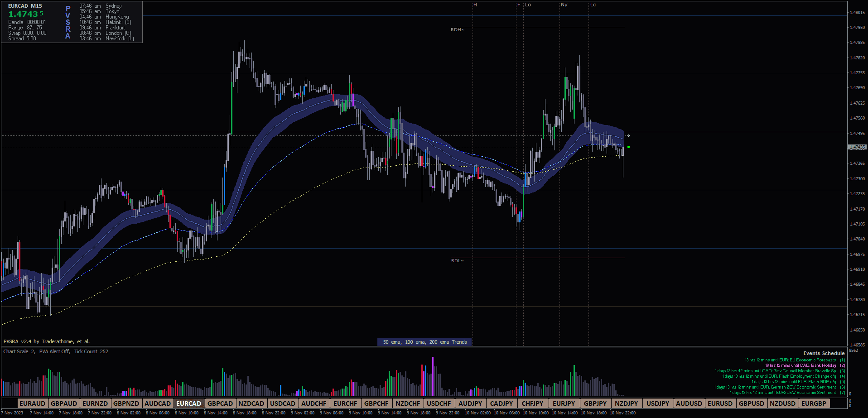Click the white circle marker beside the latest candles
Screen dimensions: 868x418
[629, 135]
